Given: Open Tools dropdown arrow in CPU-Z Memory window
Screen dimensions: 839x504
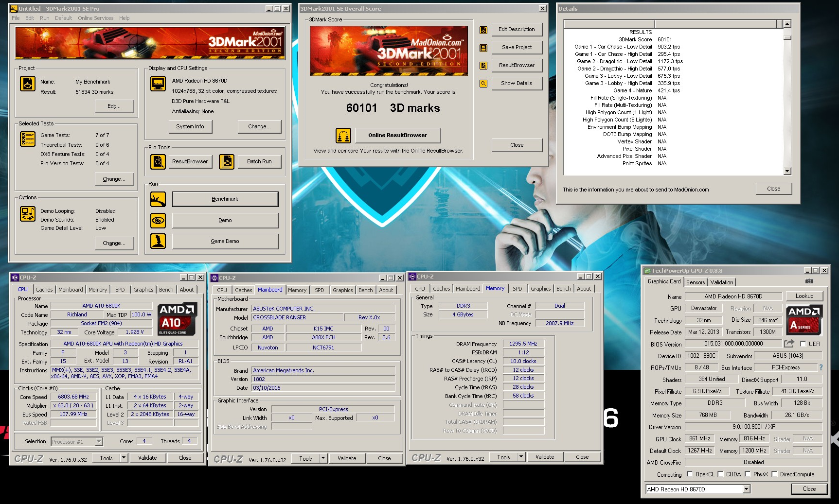Looking at the screenshot, I should click(521, 457).
